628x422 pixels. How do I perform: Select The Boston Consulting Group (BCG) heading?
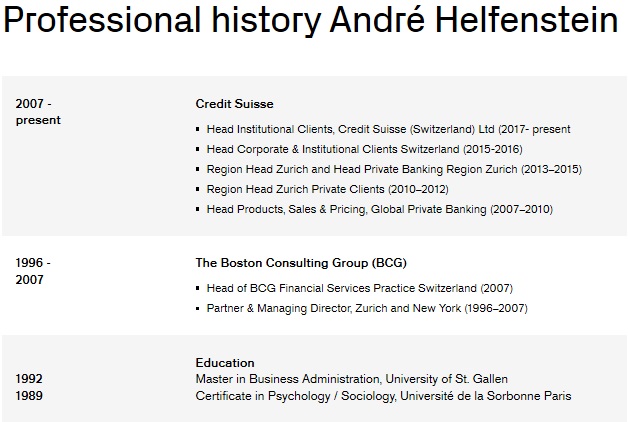[x=301, y=263]
